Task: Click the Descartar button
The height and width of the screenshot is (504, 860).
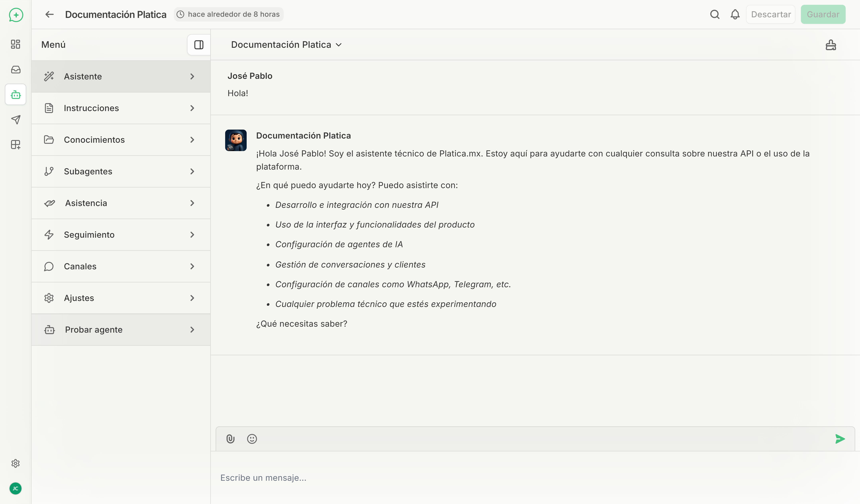Action: [x=771, y=14]
